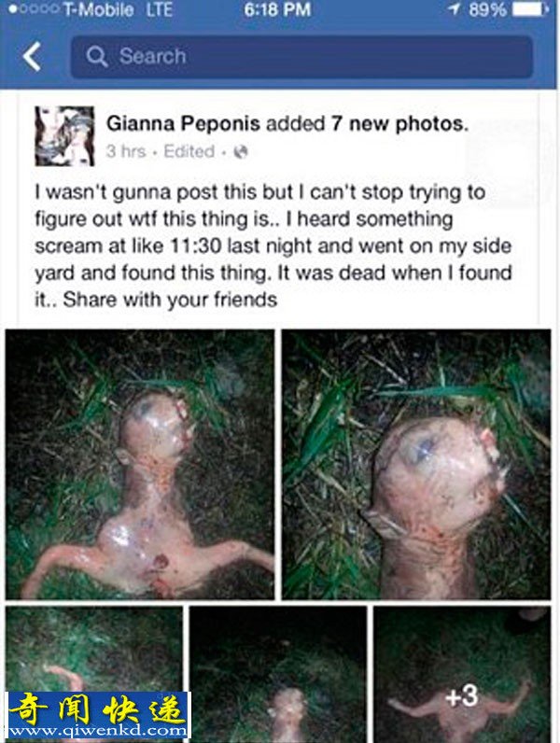
Task: Open Gianna Peponis profile picture
Action: 64,136
